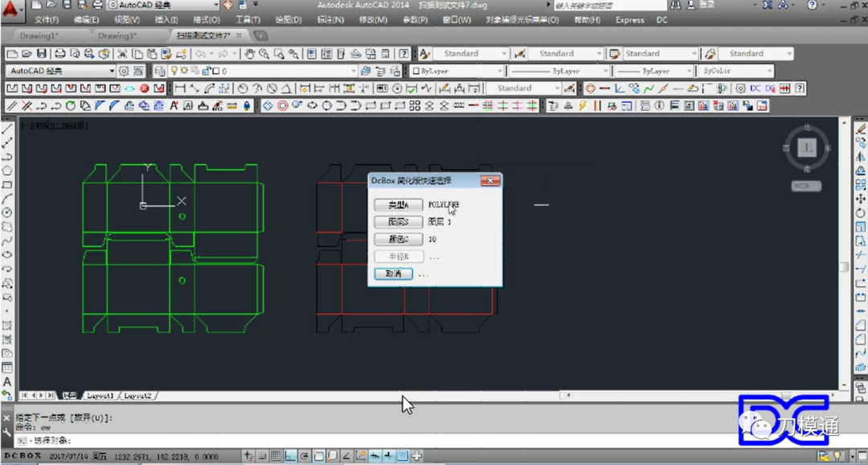Click the ViewCube top face
868x465 pixels.
point(807,147)
